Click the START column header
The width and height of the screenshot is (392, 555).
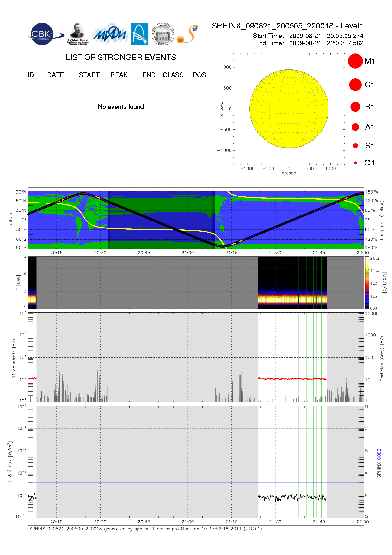point(89,75)
